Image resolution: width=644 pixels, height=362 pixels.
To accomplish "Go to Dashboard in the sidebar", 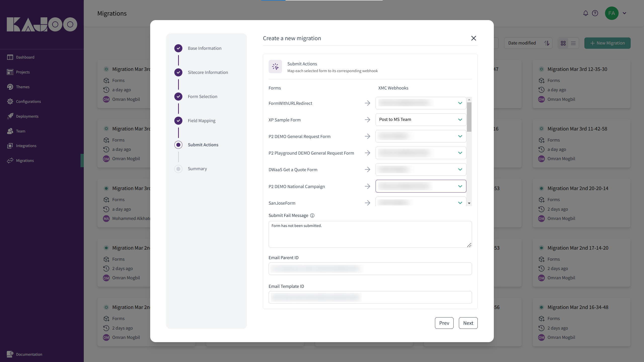I will pos(25,57).
